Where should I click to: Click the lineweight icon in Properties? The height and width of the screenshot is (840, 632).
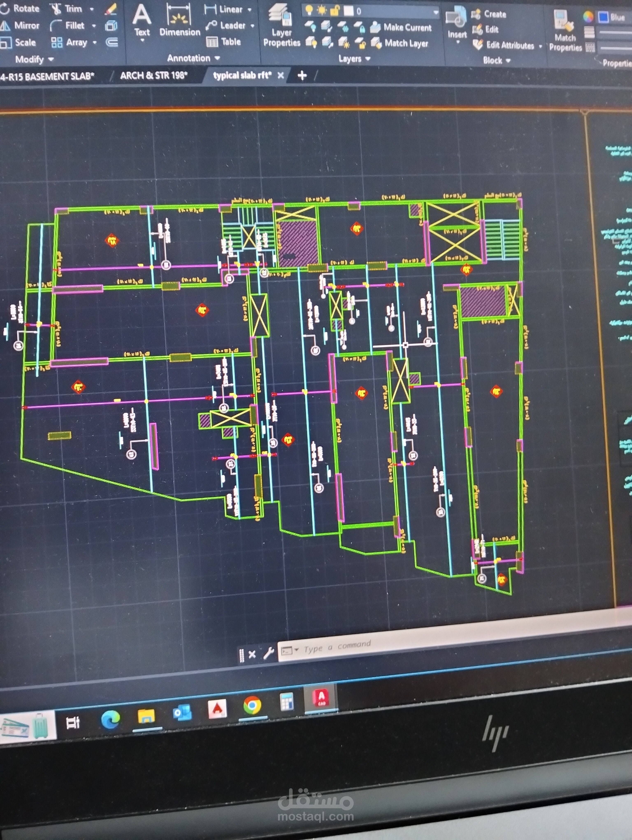click(x=589, y=32)
